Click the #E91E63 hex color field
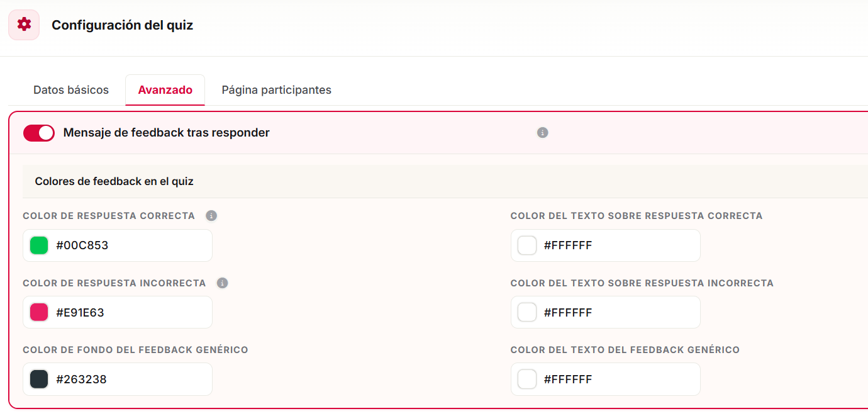The image size is (868, 416). [x=118, y=312]
